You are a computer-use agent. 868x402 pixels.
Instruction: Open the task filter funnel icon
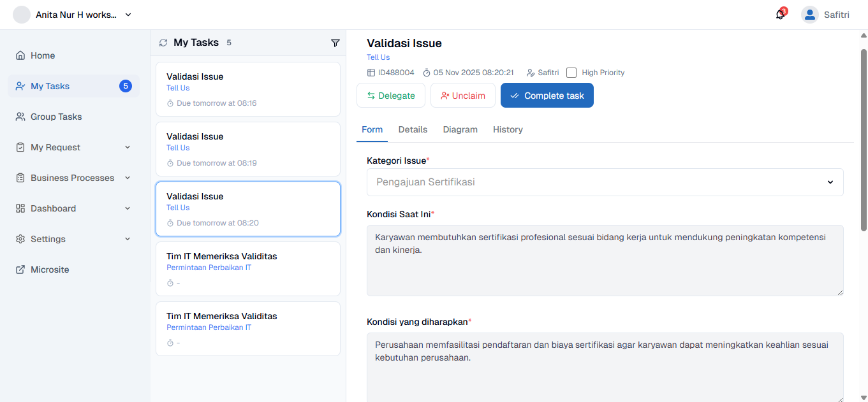[x=335, y=43]
